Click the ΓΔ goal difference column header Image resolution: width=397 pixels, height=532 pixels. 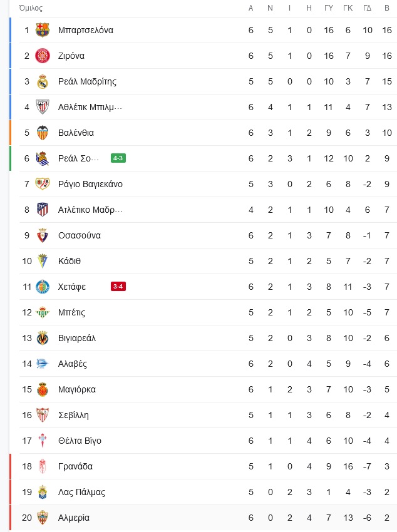pos(367,8)
